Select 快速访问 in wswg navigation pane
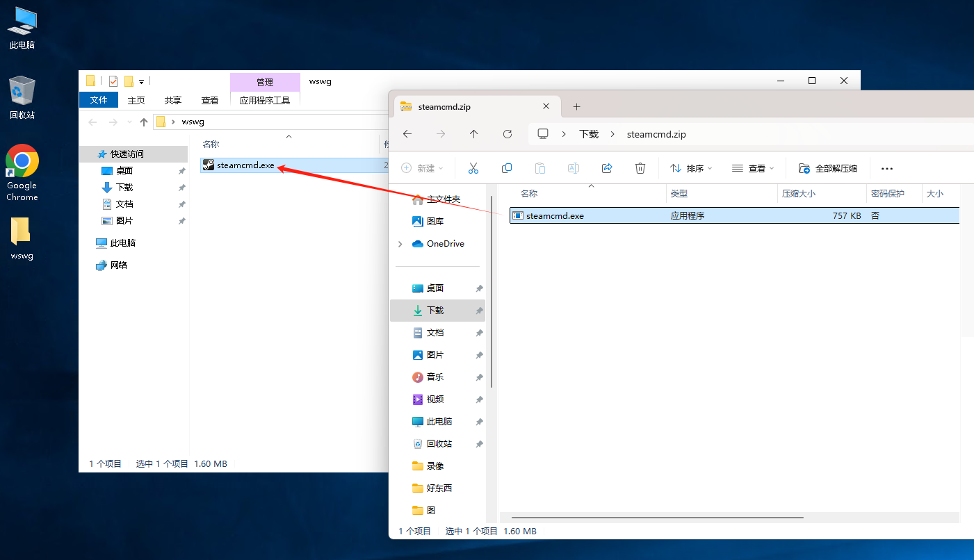Image resolution: width=974 pixels, height=560 pixels. coord(133,154)
